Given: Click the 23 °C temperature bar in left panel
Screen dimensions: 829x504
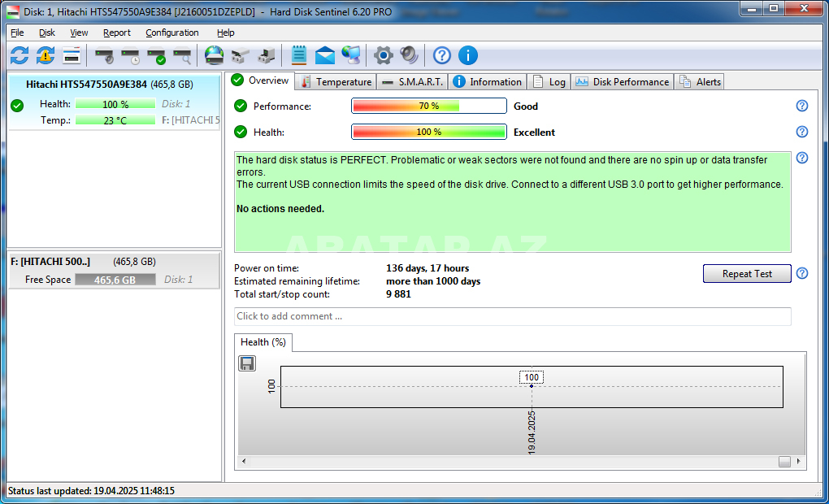Looking at the screenshot, I should [x=115, y=120].
